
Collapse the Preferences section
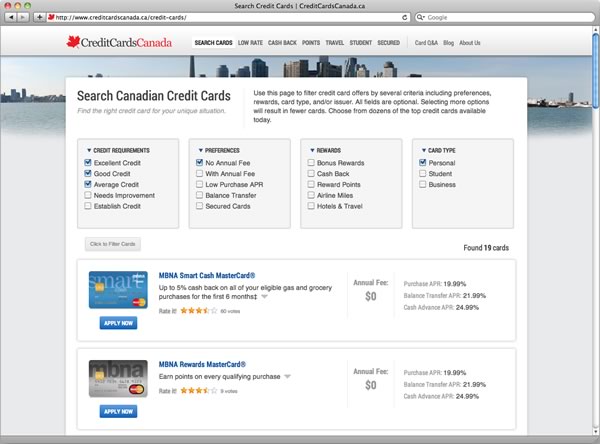point(201,150)
